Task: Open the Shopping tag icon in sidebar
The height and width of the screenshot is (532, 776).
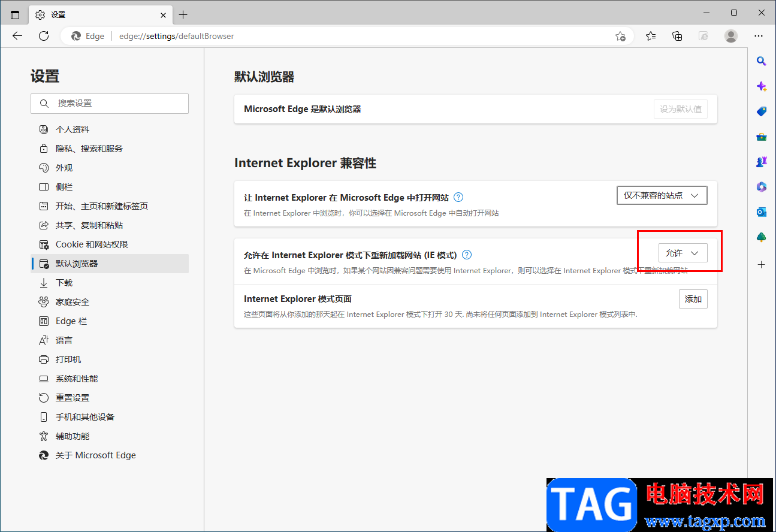Action: pyautogui.click(x=762, y=111)
